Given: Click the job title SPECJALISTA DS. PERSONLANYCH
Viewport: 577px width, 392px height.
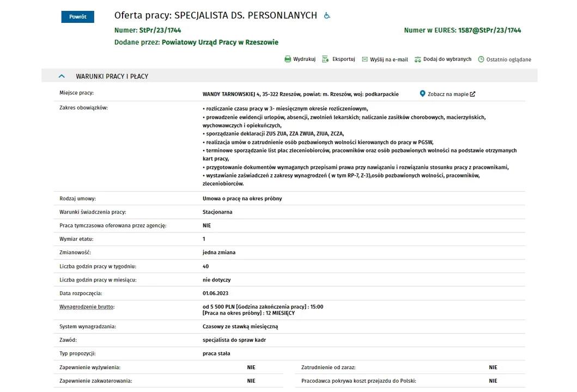Looking at the screenshot, I should click(245, 15).
